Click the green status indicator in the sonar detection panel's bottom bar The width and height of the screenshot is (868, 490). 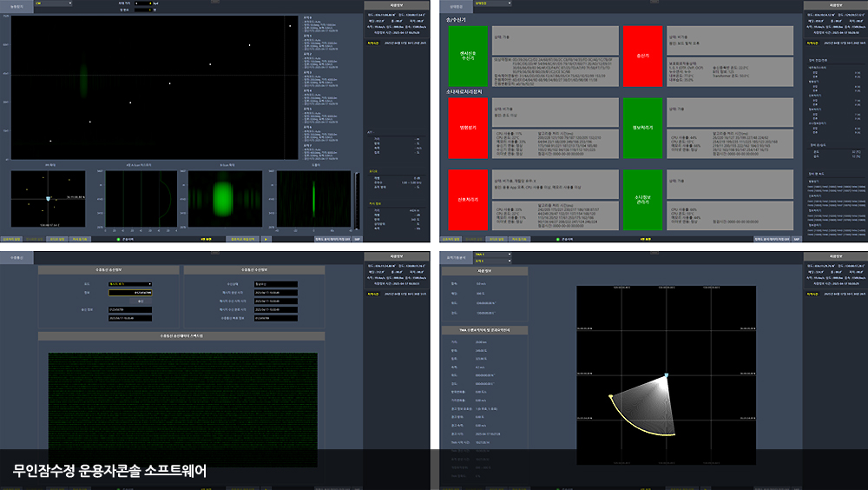(x=118, y=239)
